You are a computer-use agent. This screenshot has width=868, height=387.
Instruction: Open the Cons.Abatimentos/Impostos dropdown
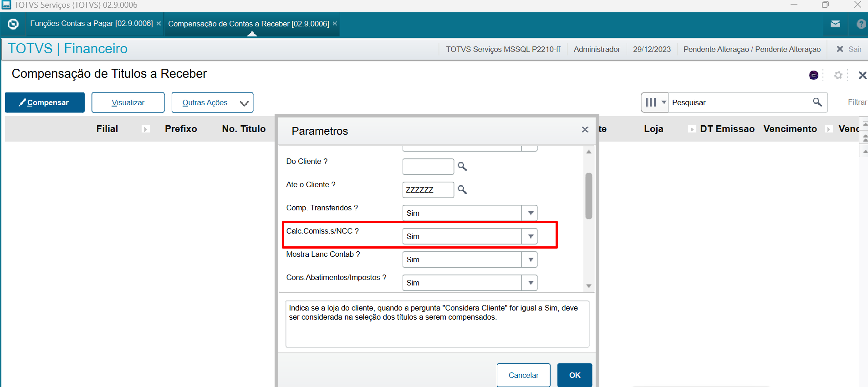pos(530,283)
